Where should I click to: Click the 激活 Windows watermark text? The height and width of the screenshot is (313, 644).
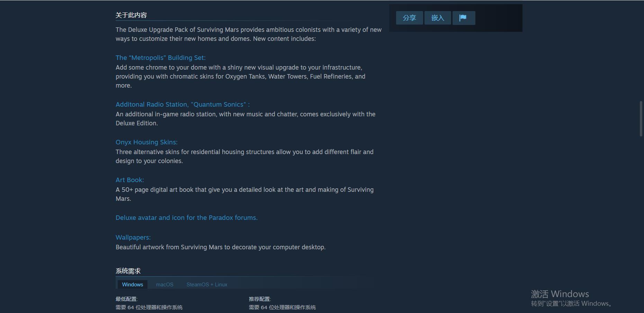560,294
